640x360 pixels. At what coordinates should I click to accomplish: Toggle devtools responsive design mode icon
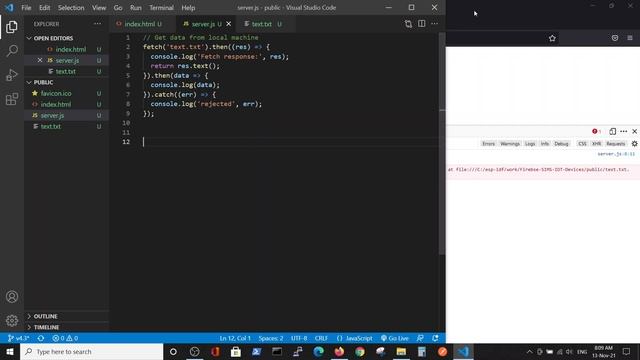pos(612,131)
